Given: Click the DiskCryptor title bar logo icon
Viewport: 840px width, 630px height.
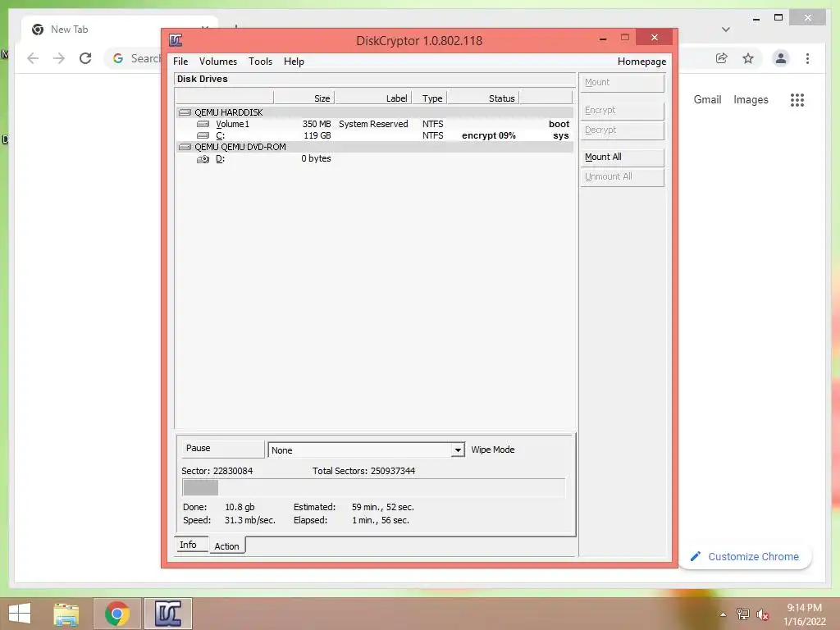Looking at the screenshot, I should pos(176,40).
